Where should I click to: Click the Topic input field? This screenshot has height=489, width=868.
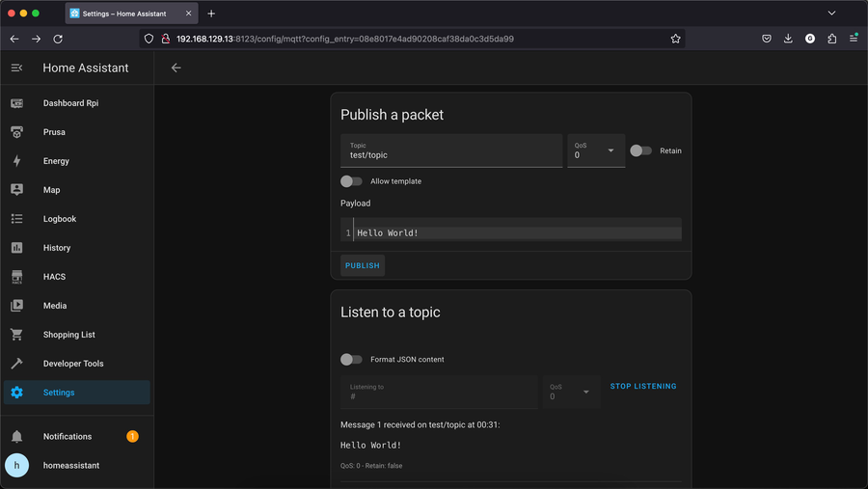pyautogui.click(x=450, y=151)
